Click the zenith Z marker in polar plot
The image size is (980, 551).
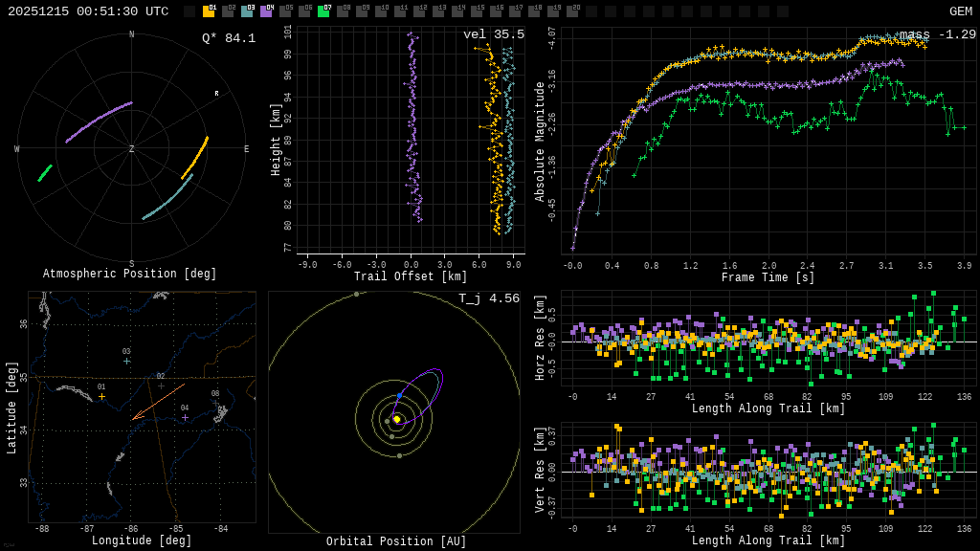[x=132, y=149]
